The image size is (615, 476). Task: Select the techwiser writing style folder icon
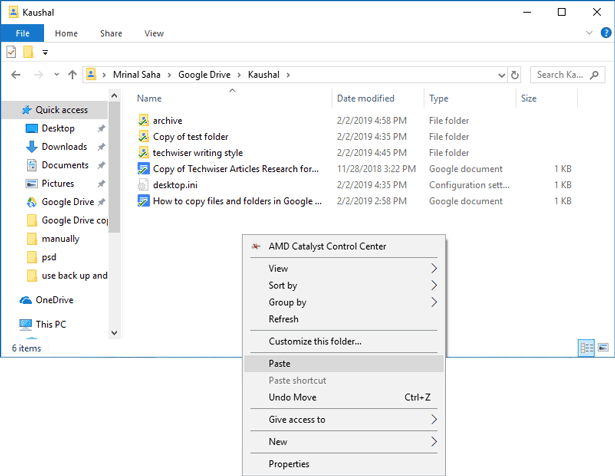pos(144,152)
